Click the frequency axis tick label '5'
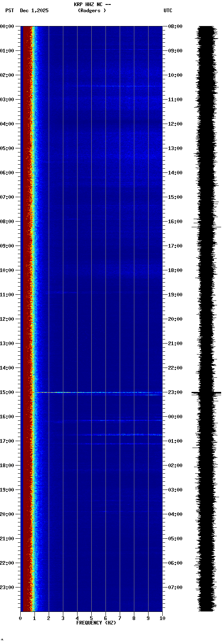The image size is (224, 644). click(91, 618)
